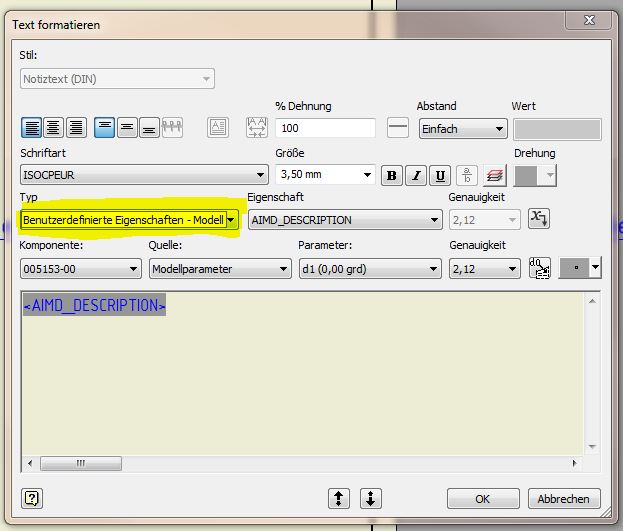Open the Größe 3,50 mm dropdown
The height and width of the screenshot is (531, 623).
pos(325,174)
